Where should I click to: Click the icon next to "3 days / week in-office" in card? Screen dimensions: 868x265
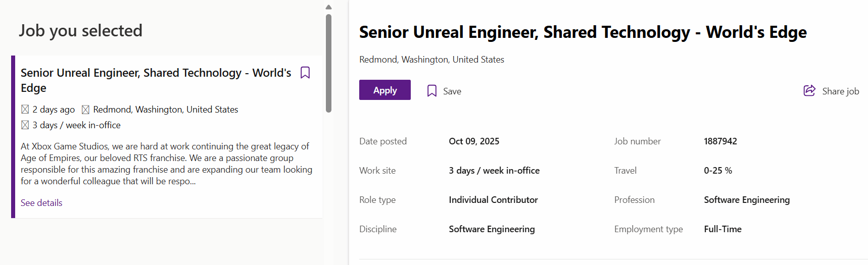(25, 125)
